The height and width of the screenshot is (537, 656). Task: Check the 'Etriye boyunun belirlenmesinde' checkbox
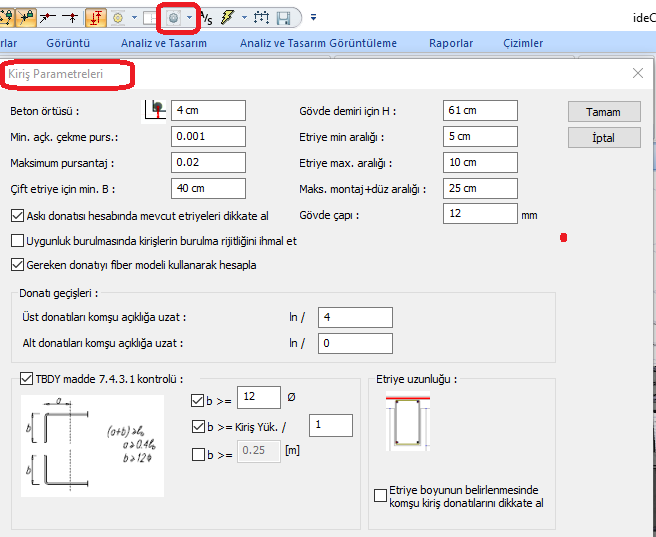(380, 495)
